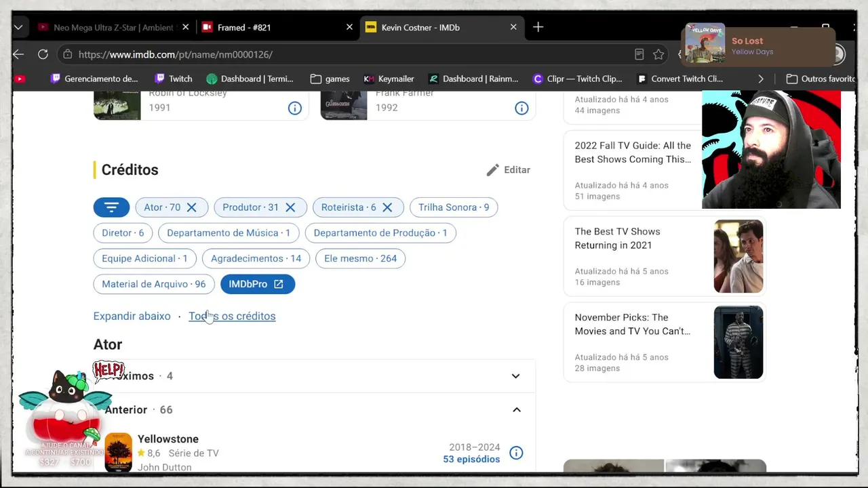
Task: Open the Dashboard | Termi... bookmark
Action: coord(250,79)
